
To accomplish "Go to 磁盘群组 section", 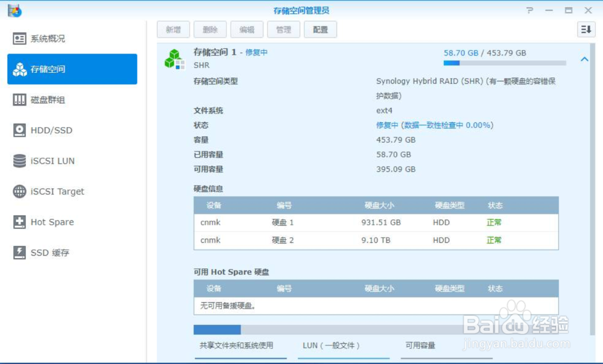I will pos(72,100).
